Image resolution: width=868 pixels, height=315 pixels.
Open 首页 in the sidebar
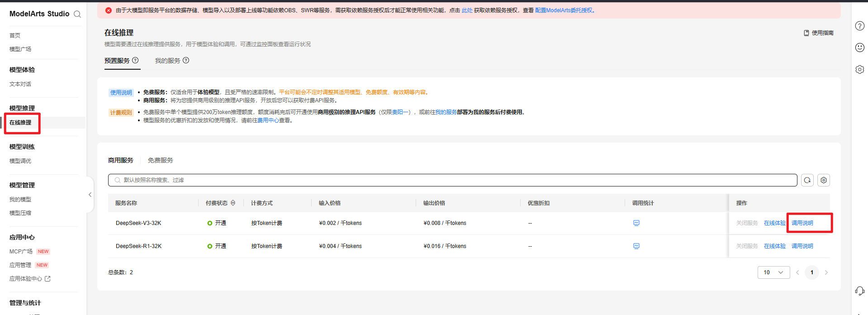[x=15, y=35]
